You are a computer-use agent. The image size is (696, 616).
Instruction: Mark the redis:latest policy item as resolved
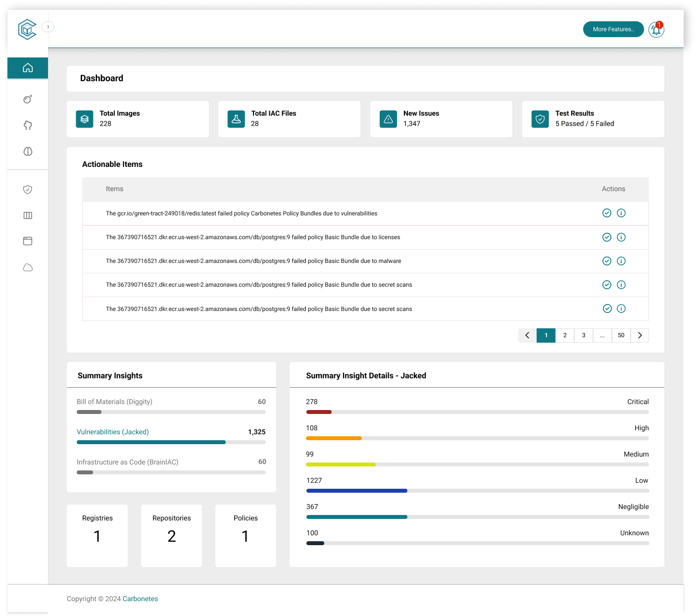click(x=607, y=213)
